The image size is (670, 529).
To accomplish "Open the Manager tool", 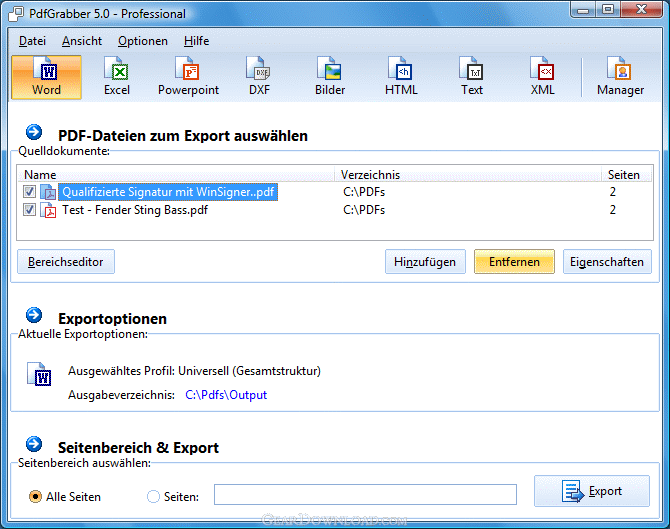I will click(620, 77).
